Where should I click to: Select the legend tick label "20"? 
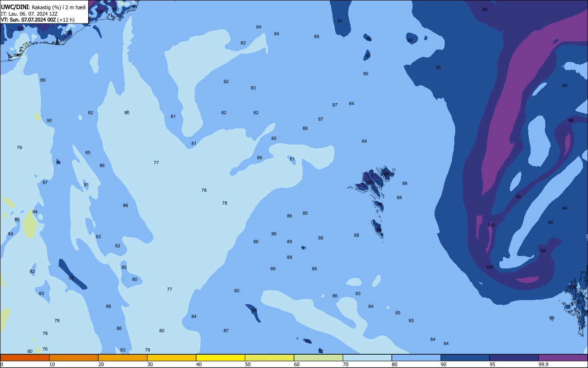click(x=101, y=364)
